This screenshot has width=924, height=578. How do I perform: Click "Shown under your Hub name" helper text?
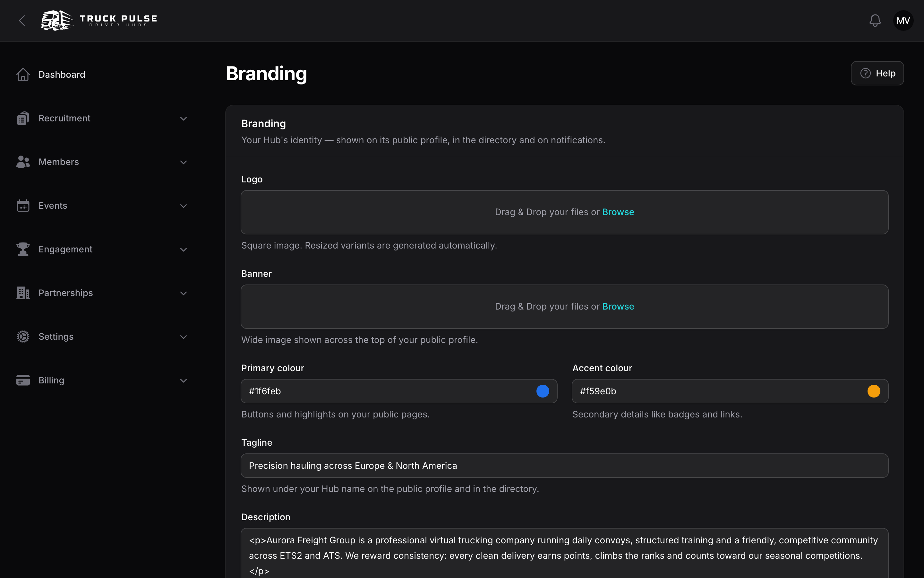(390, 489)
